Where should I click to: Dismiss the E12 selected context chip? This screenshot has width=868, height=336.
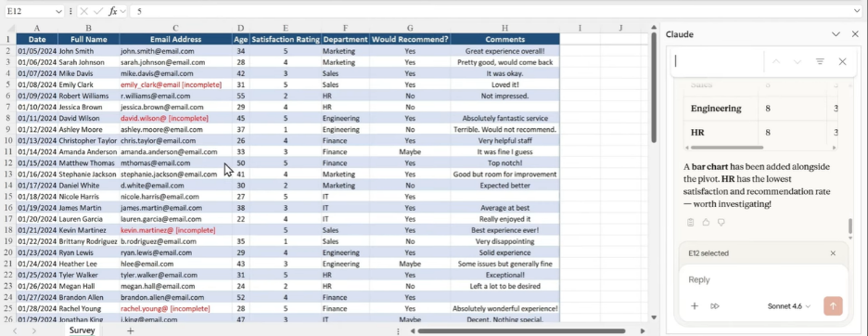pos(833,253)
